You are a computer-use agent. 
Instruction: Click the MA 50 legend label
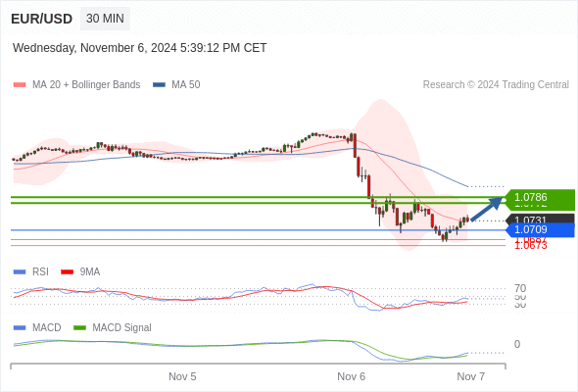(186, 85)
